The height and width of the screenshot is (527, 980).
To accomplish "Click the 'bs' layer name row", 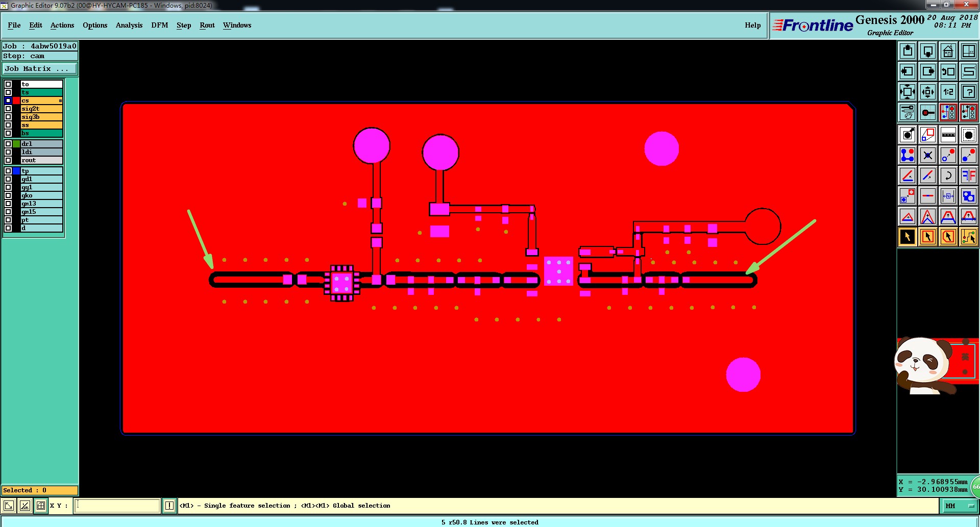I will (x=41, y=133).
